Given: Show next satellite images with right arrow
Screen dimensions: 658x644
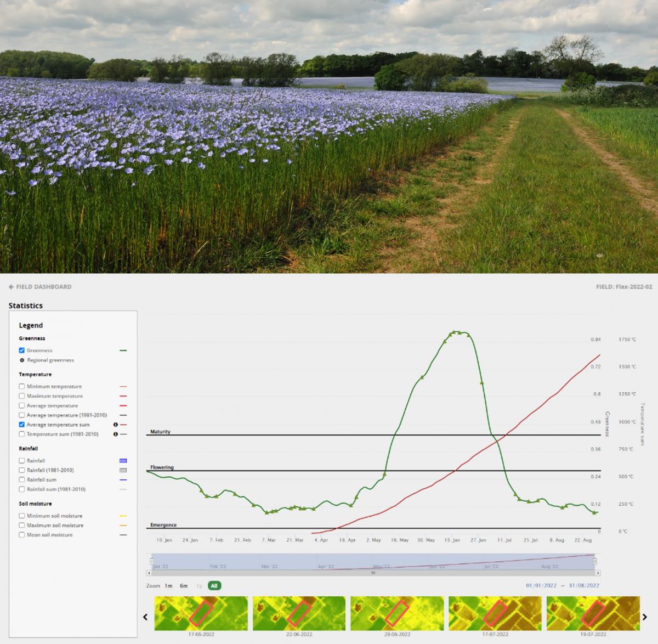Looking at the screenshot, I should pyautogui.click(x=645, y=617).
